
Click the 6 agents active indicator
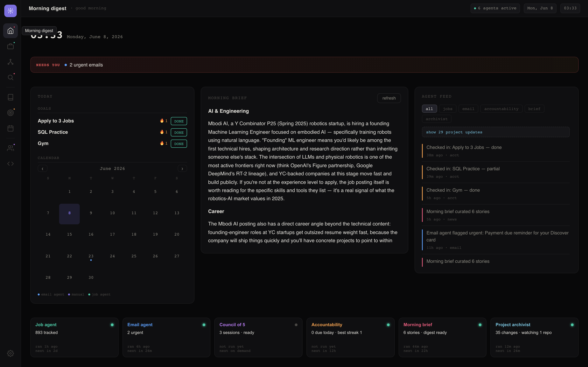[x=495, y=8]
